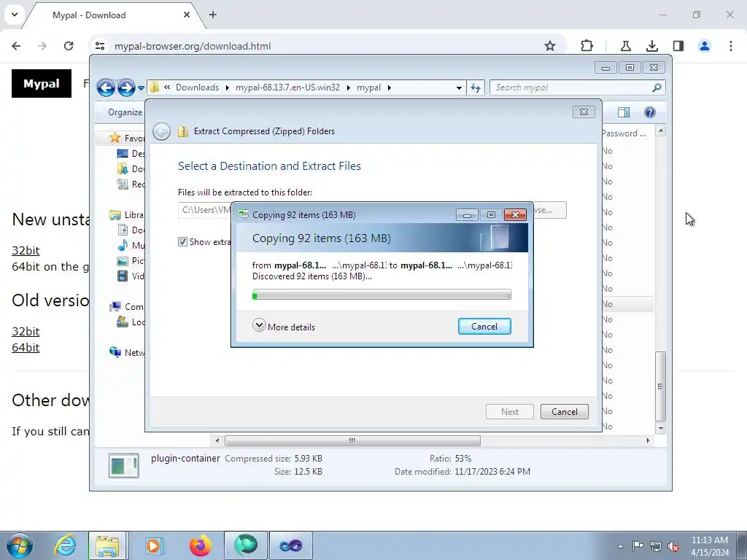This screenshot has width=747, height=560.
Task: Cancel the Extract Compressed Folders wizard
Action: pyautogui.click(x=564, y=411)
